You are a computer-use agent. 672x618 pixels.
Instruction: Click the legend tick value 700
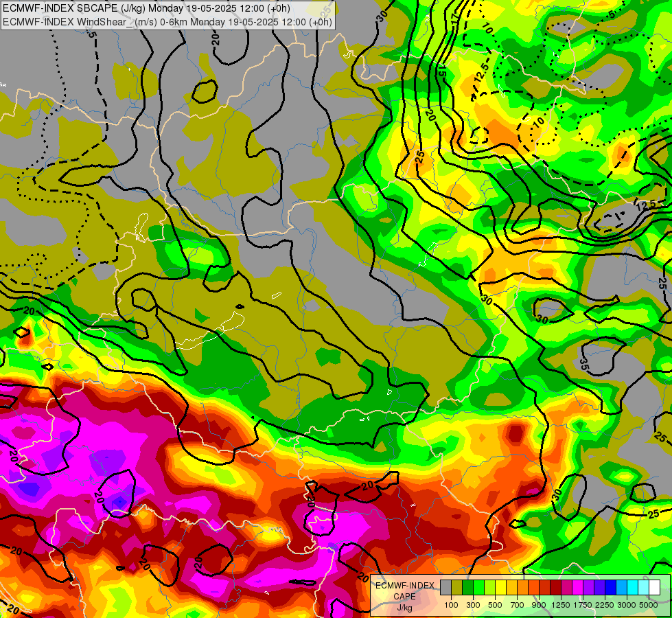[517, 605]
